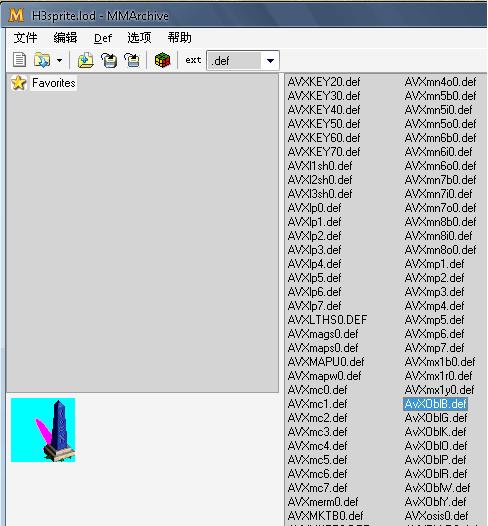The image size is (488, 526).
Task: Select file AvXOblO.def
Action: click(x=436, y=446)
